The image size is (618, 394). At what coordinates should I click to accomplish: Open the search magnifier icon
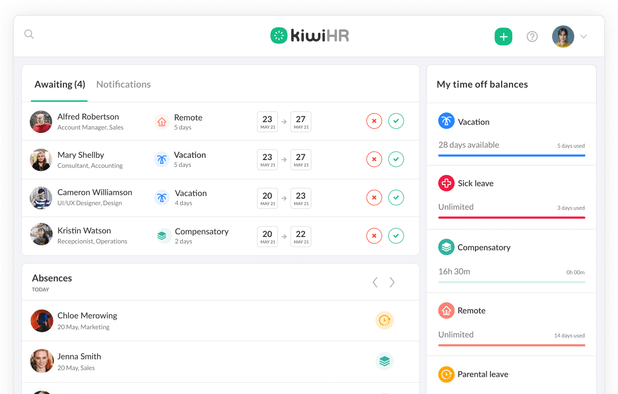click(x=29, y=34)
